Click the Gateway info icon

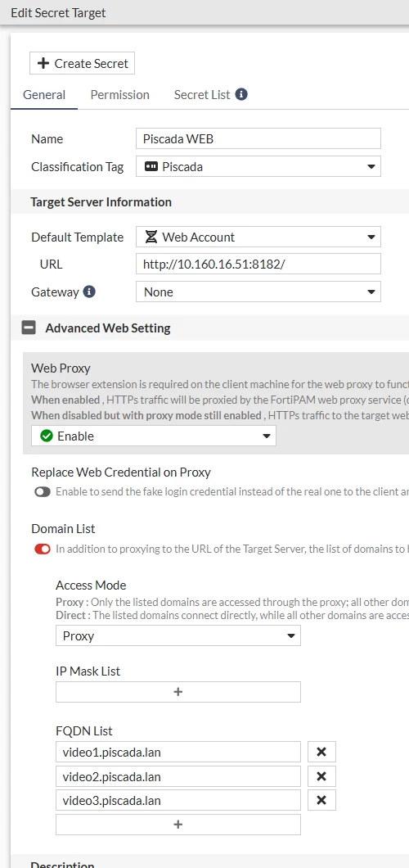[x=89, y=292]
